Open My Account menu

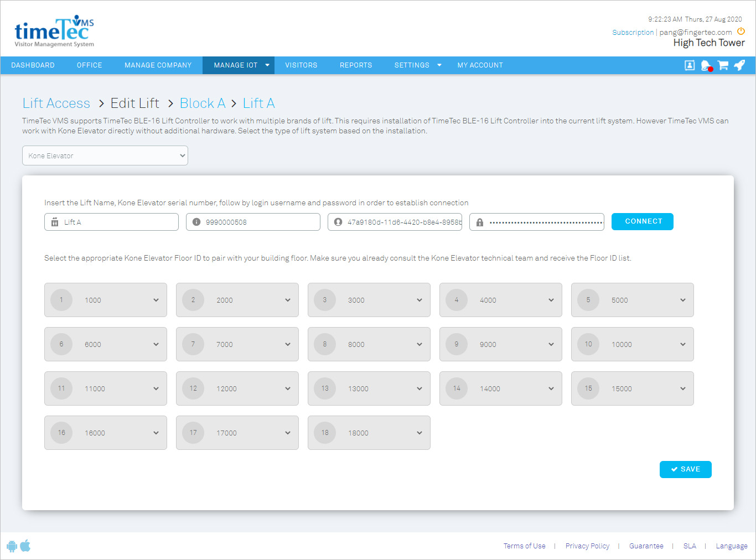(x=480, y=65)
